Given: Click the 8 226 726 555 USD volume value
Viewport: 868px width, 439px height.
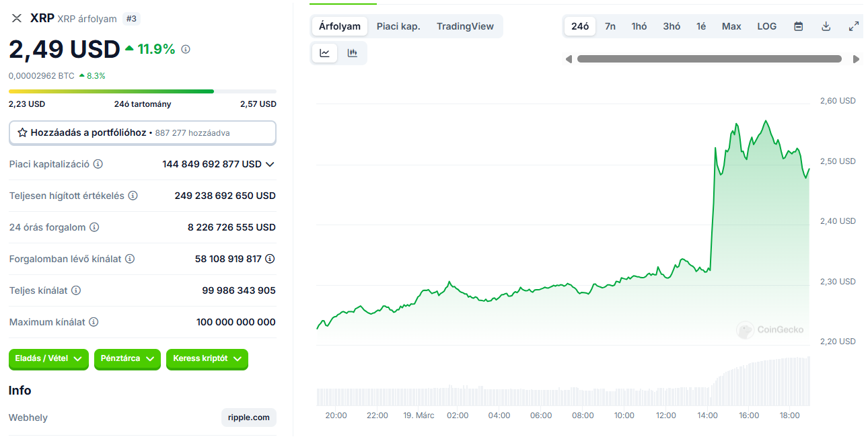Looking at the screenshot, I should tap(231, 227).
